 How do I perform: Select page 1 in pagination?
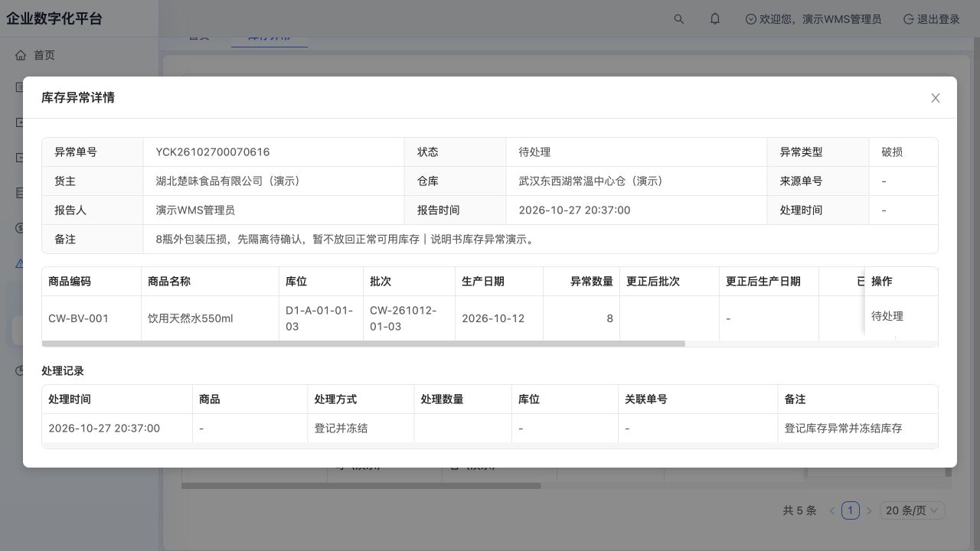(x=850, y=510)
